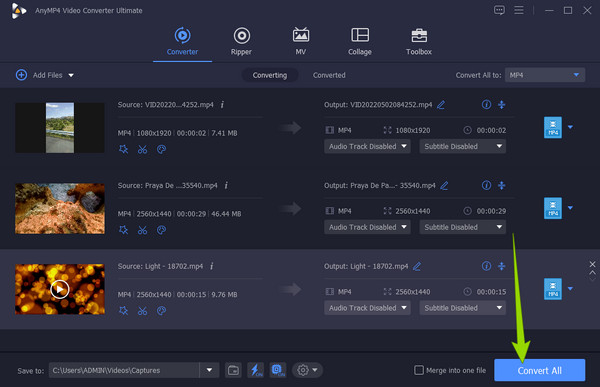Open the Save to path dropdown
This screenshot has height=387, width=600.
(209, 370)
